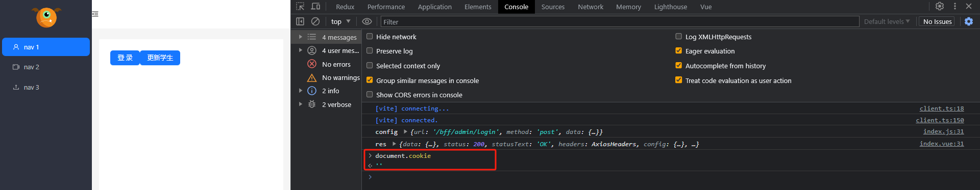Select the No errors sidebar row
980x190 pixels.
(326, 64)
